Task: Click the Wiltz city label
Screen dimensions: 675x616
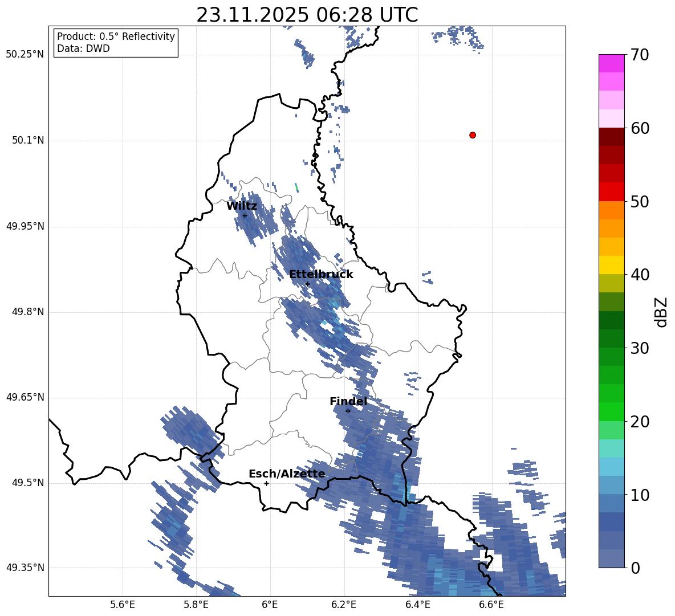Action: click(x=242, y=206)
